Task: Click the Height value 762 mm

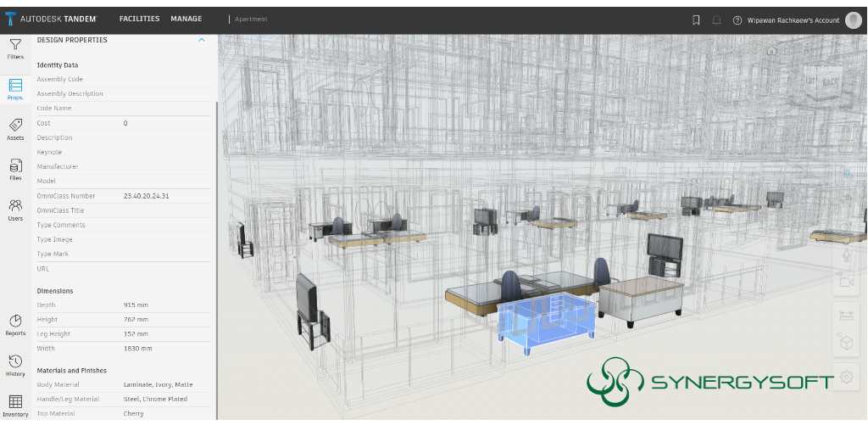Action: click(x=136, y=320)
